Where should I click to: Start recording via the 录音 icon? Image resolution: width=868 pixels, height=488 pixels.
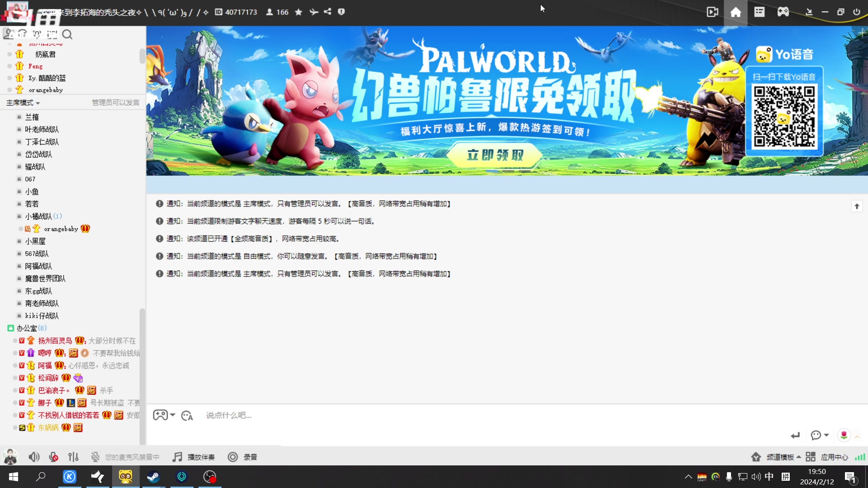click(242, 457)
